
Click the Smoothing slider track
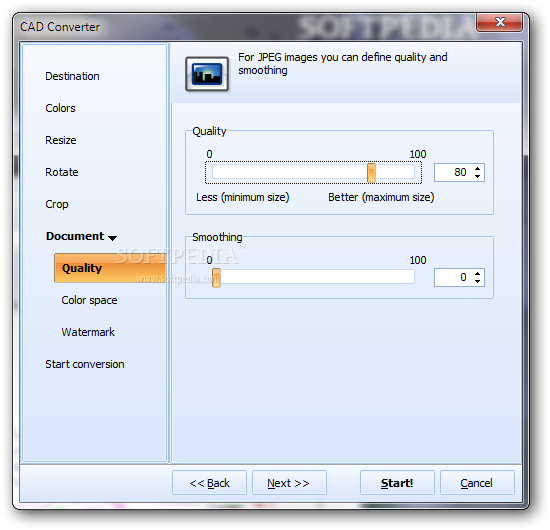tap(313, 277)
